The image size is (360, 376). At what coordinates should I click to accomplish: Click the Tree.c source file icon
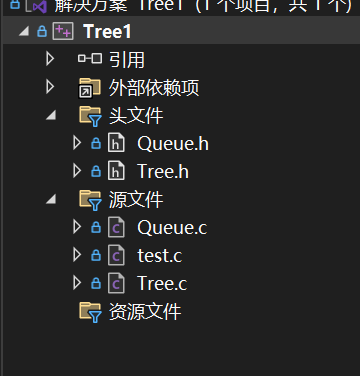pos(116,283)
